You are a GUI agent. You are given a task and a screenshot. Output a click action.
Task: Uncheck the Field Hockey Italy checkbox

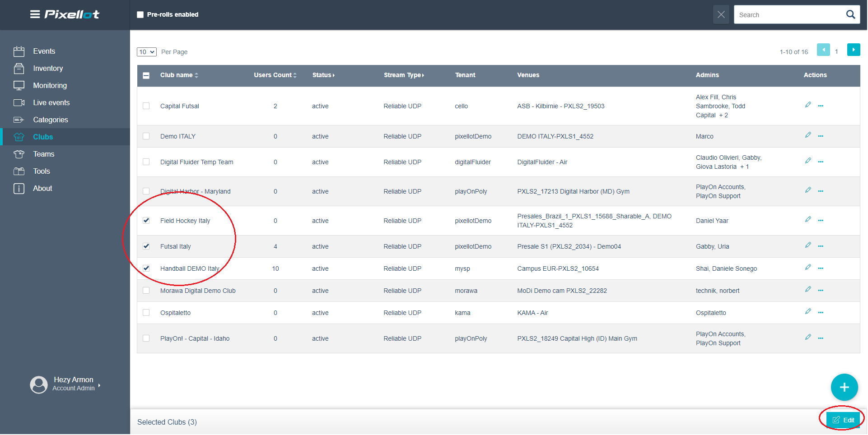146,221
